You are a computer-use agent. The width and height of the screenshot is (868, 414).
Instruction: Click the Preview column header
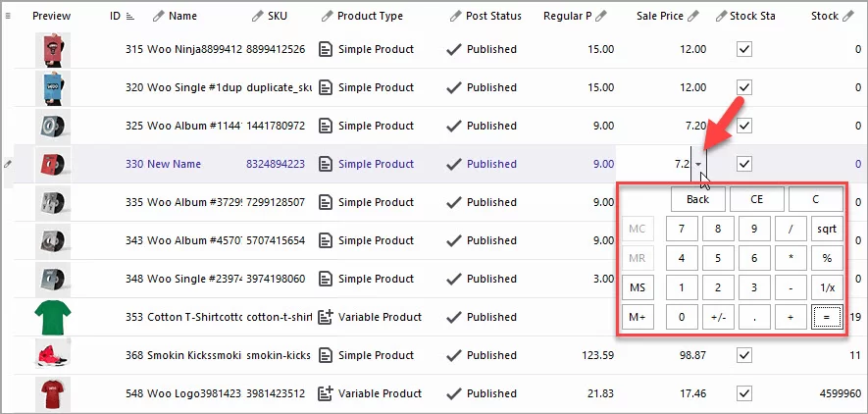pyautogui.click(x=51, y=17)
